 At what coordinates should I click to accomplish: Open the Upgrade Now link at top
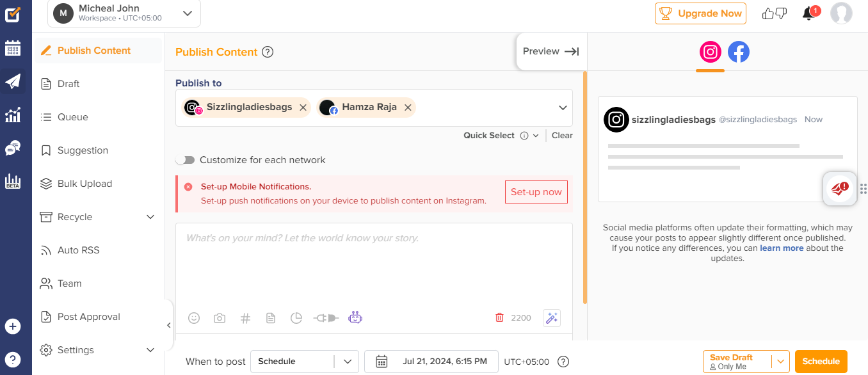[x=700, y=13]
